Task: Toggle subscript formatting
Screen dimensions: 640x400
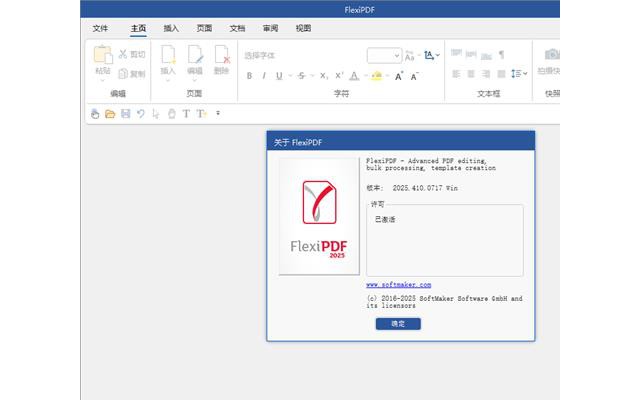Action: click(x=323, y=76)
